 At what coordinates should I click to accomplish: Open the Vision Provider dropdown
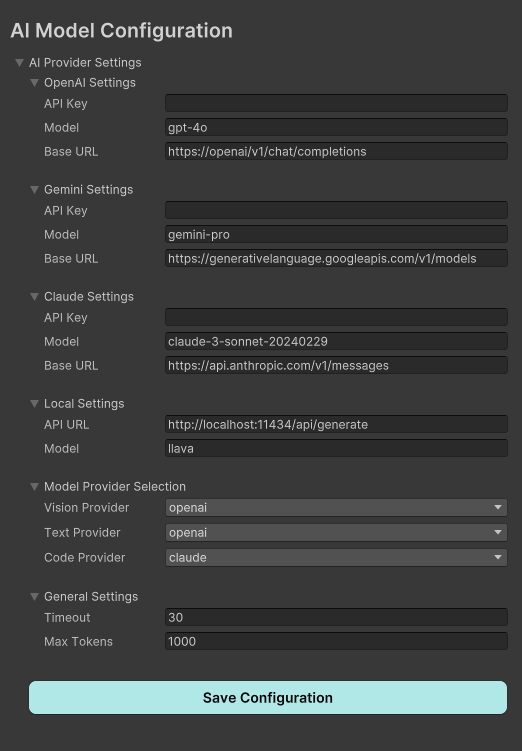click(336, 508)
